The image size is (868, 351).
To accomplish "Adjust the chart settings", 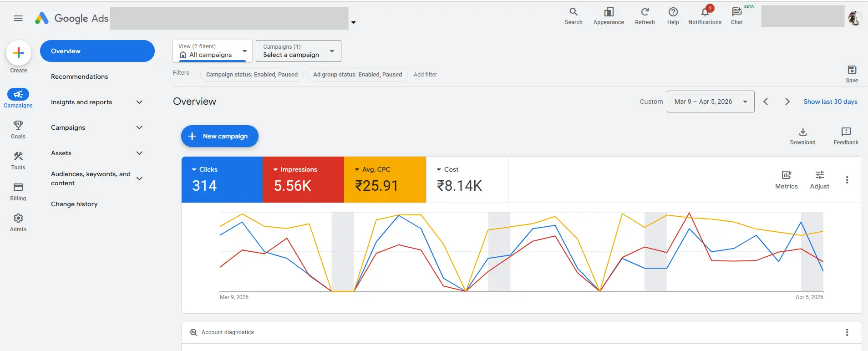I will click(x=820, y=180).
